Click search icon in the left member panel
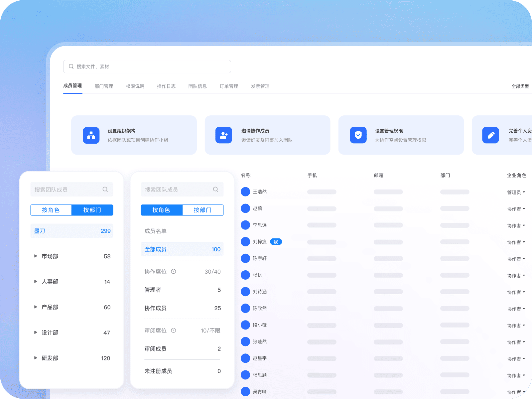This screenshot has height=399, width=532. click(105, 190)
